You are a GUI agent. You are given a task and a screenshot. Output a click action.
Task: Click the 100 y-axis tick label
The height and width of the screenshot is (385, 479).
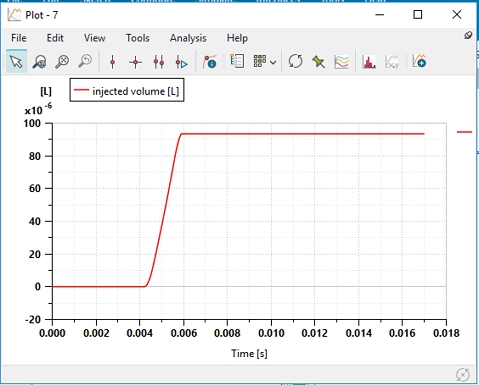(32, 123)
